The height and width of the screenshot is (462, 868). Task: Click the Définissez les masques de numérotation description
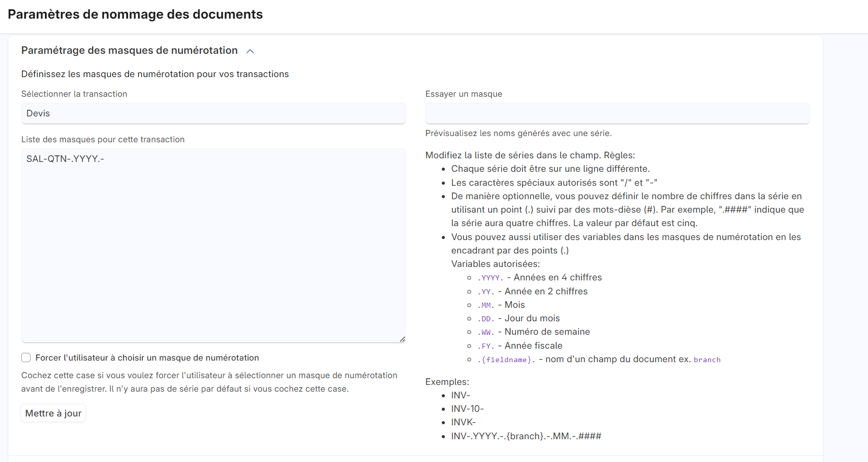point(155,74)
